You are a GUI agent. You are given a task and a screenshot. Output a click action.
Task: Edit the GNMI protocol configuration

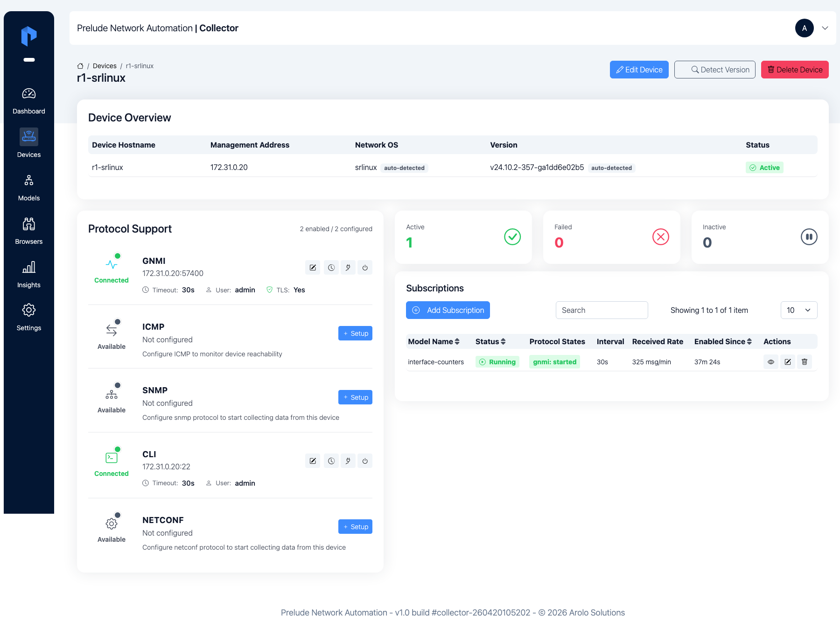pos(313,268)
